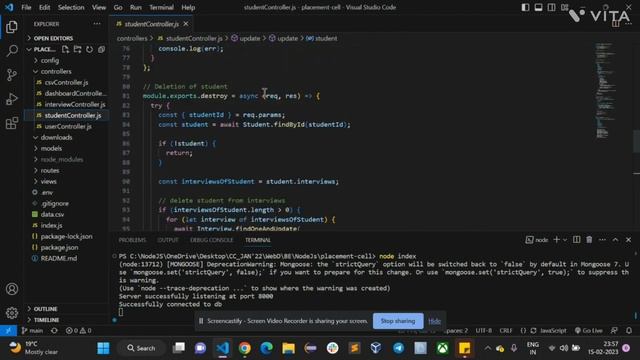640x360 pixels.
Task: Open the Accounts menu icon
Action: coord(12,289)
